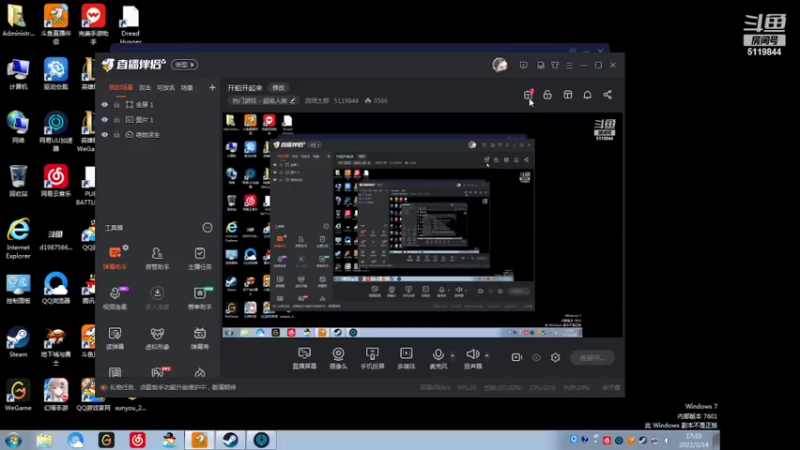Edit the 热门游戏 category selector
Viewport: 800px width, 450px height.
[x=263, y=101]
